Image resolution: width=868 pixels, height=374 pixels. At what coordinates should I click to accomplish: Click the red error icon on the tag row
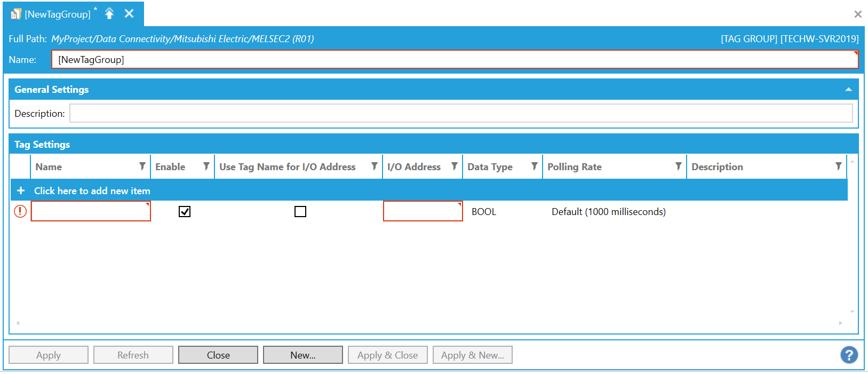20,211
